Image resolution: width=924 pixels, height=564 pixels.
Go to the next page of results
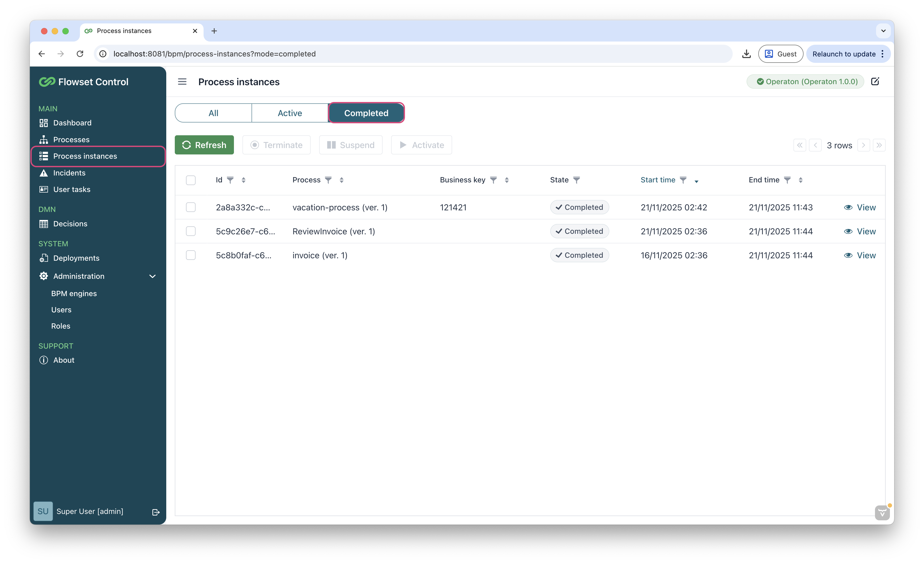[864, 145]
